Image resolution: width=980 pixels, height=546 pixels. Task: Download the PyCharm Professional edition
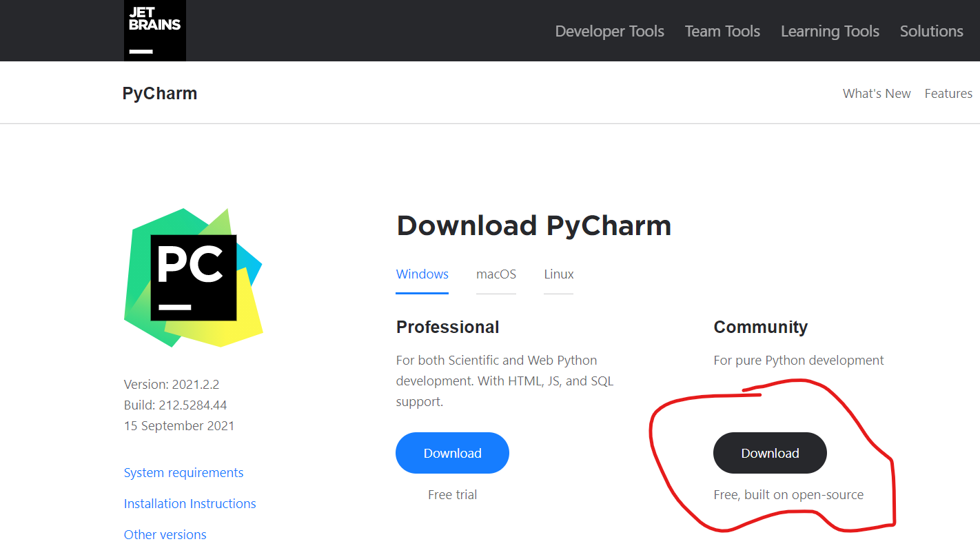(452, 453)
